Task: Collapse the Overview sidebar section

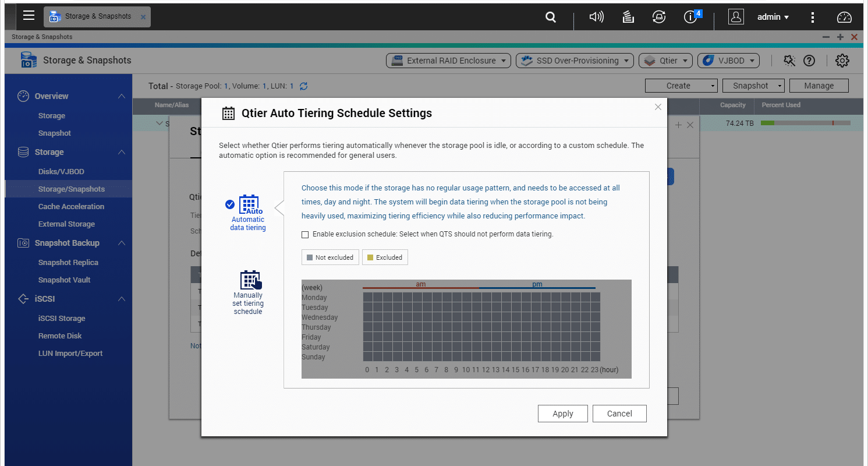Action: pos(122,96)
